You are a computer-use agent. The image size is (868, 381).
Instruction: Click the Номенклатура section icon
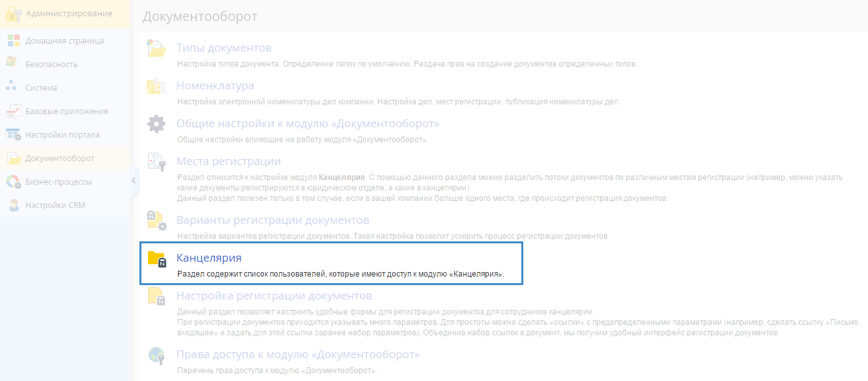[156, 87]
